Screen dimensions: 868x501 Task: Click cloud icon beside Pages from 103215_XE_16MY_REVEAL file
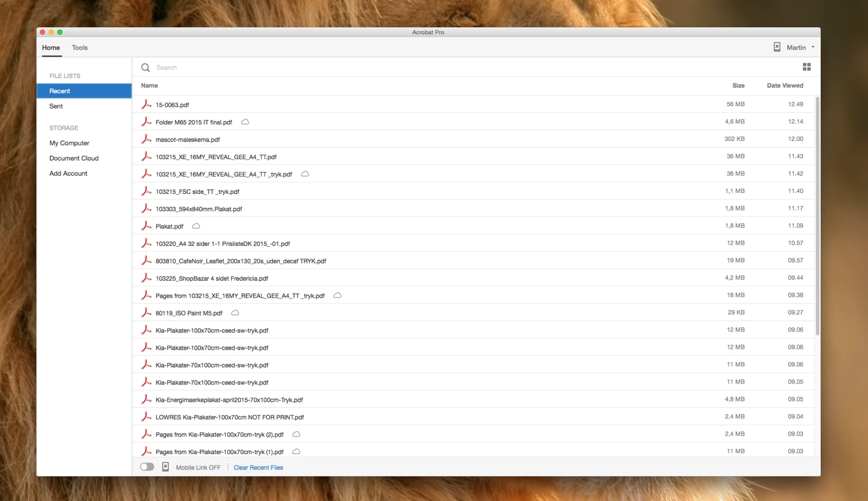pyautogui.click(x=337, y=295)
